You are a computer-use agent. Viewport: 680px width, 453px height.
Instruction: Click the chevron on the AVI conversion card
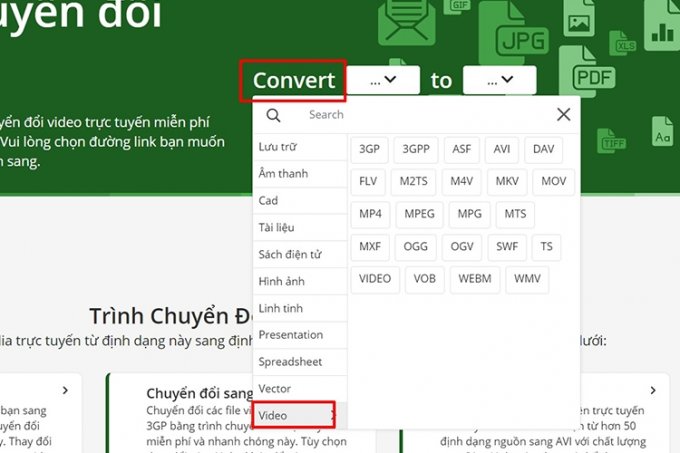653,391
